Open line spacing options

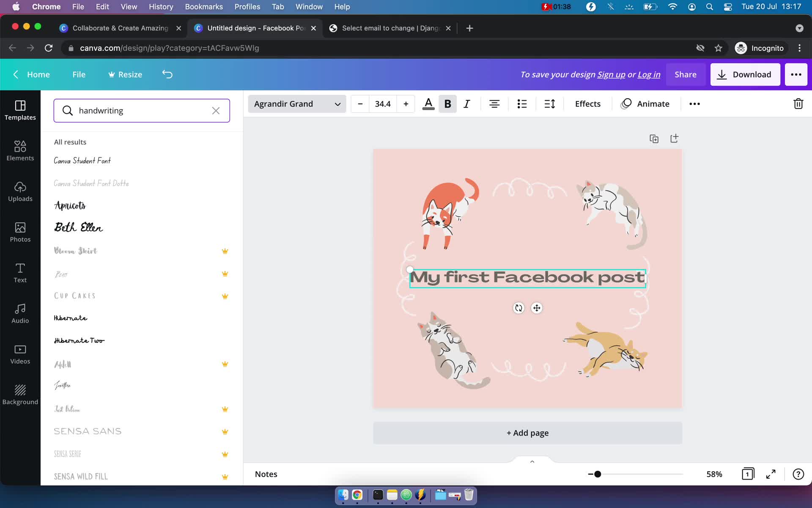click(550, 104)
